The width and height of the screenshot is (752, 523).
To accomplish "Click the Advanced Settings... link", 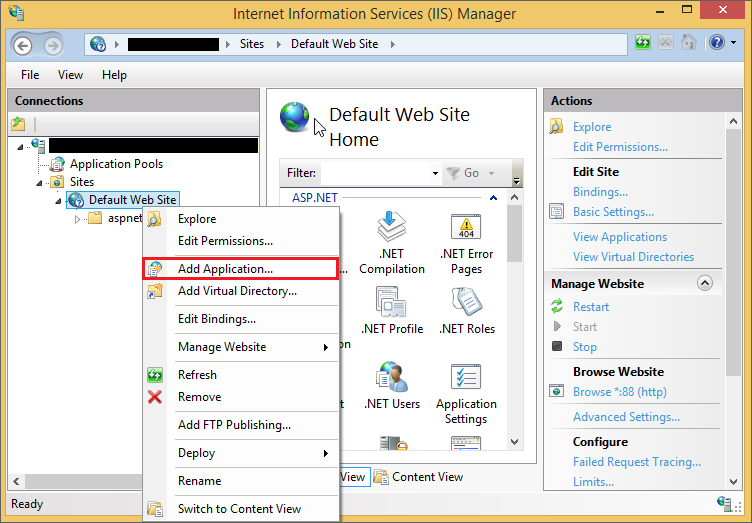I will (626, 417).
